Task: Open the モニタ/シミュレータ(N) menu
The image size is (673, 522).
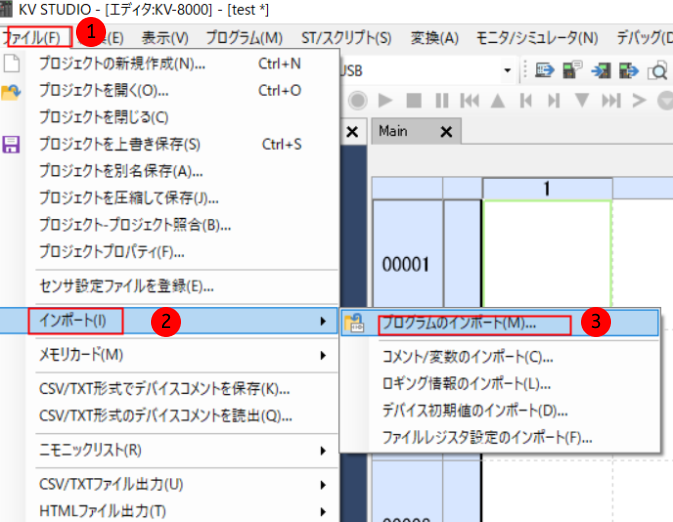Action: point(537,38)
